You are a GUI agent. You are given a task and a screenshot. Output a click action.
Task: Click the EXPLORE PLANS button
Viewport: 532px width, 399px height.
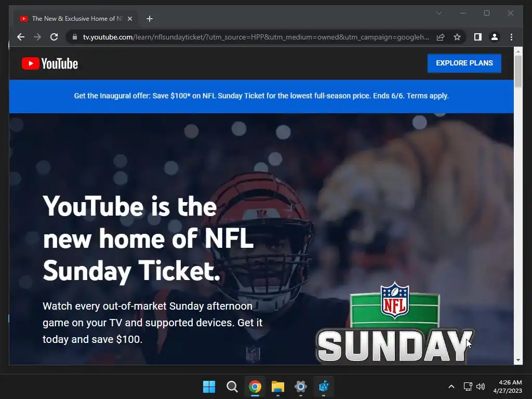point(464,63)
